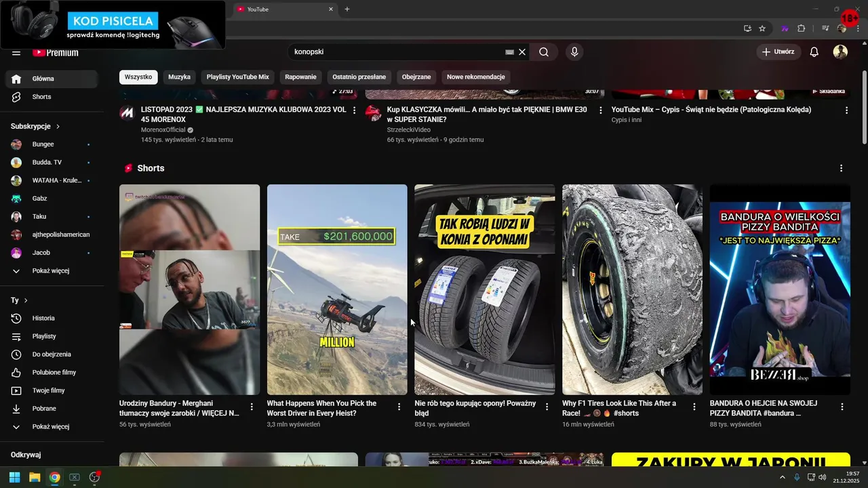Open ajthepolishamerican channel
This screenshot has height=488, width=868.
52,235
